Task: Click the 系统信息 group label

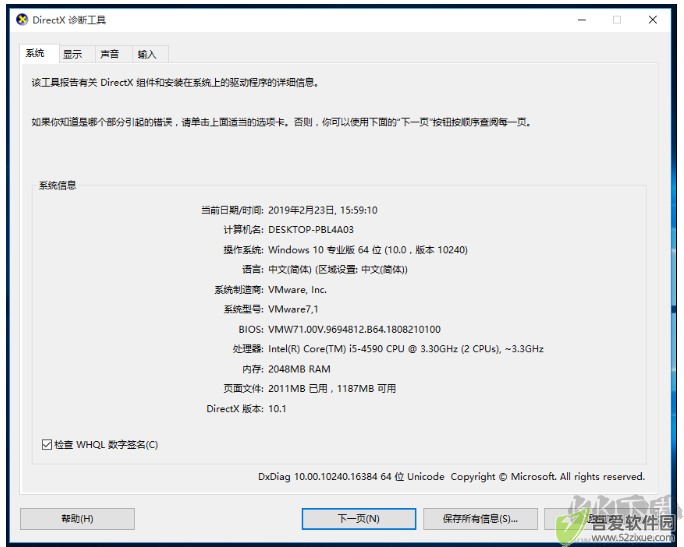Action: (x=58, y=185)
